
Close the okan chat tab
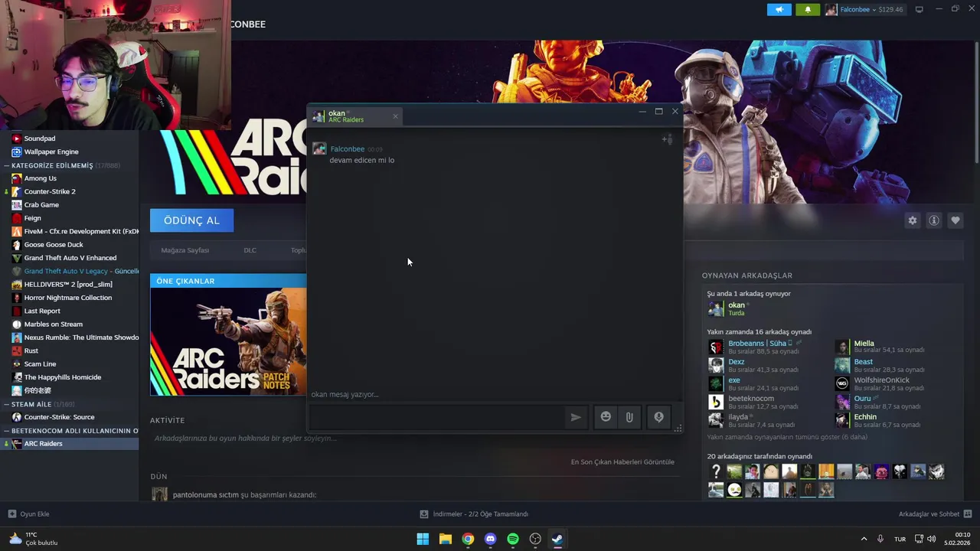point(395,116)
